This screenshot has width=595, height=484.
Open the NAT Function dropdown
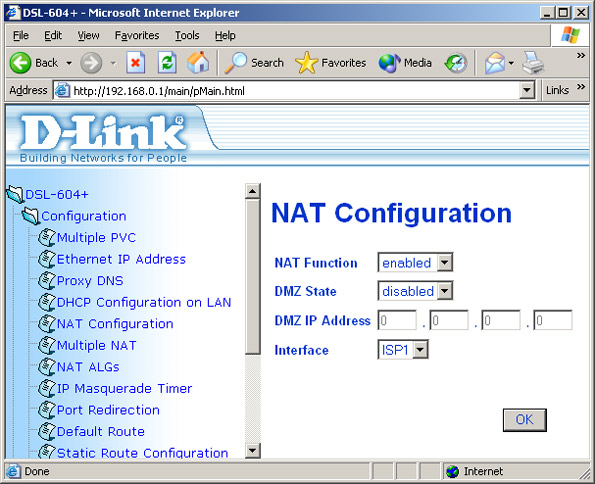coord(415,262)
